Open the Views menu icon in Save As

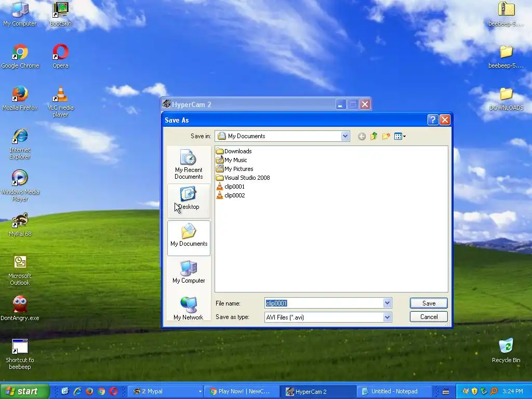[400, 137]
